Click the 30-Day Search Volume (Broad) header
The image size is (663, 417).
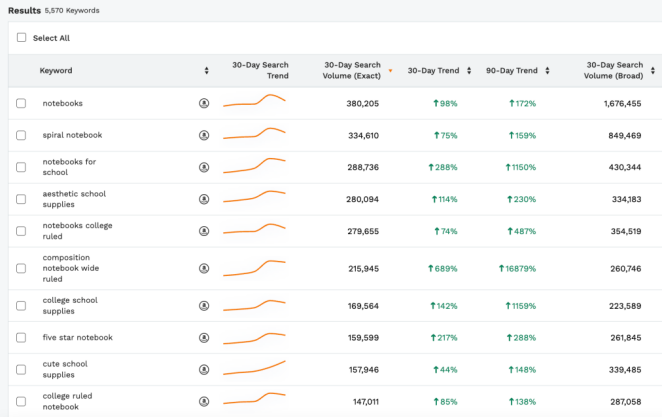tap(614, 71)
